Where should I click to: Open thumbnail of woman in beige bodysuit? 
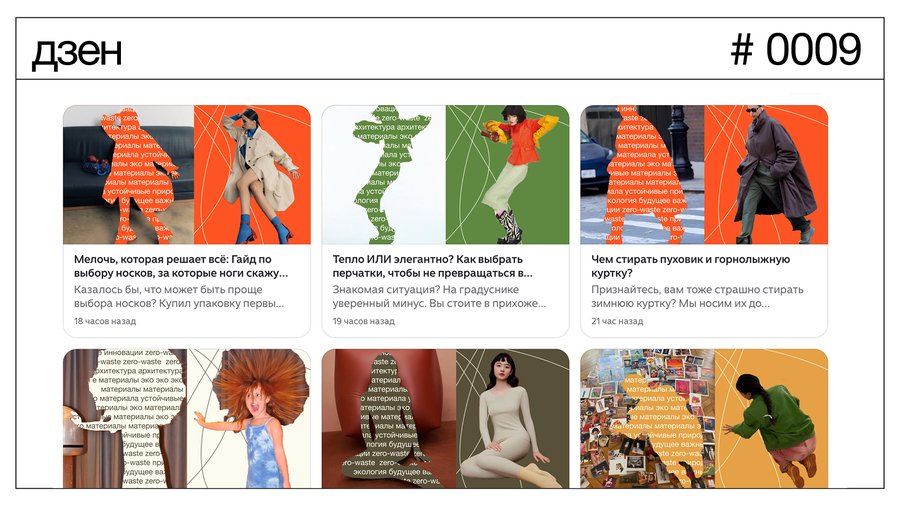point(445,418)
